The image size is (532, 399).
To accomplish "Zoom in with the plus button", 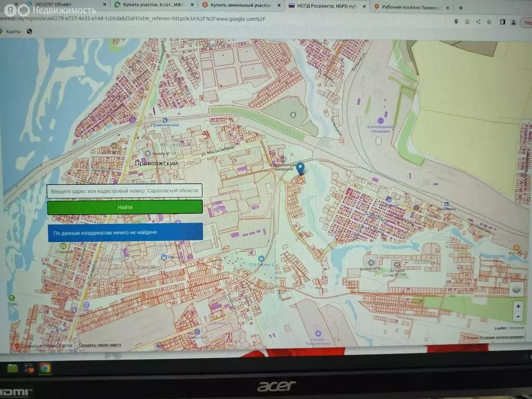I will tap(518, 307).
